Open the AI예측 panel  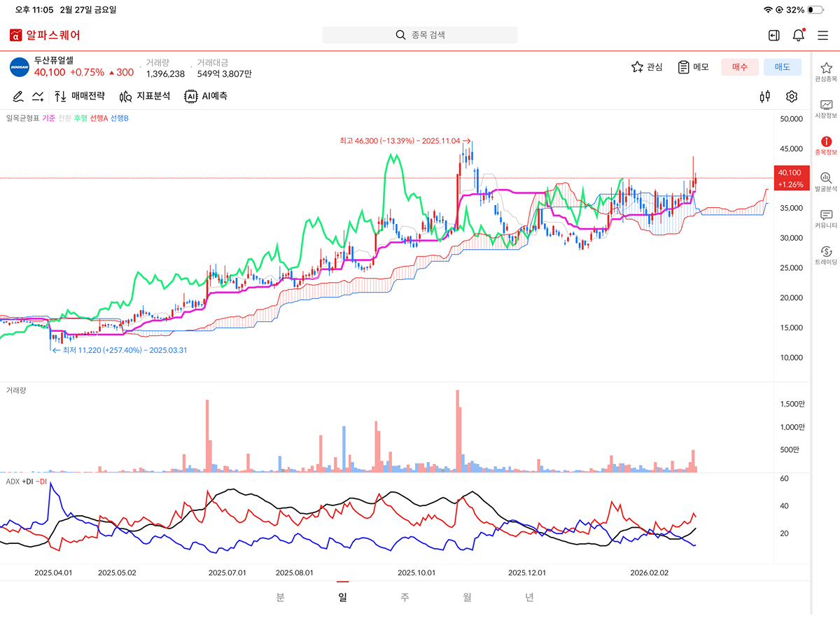206,97
